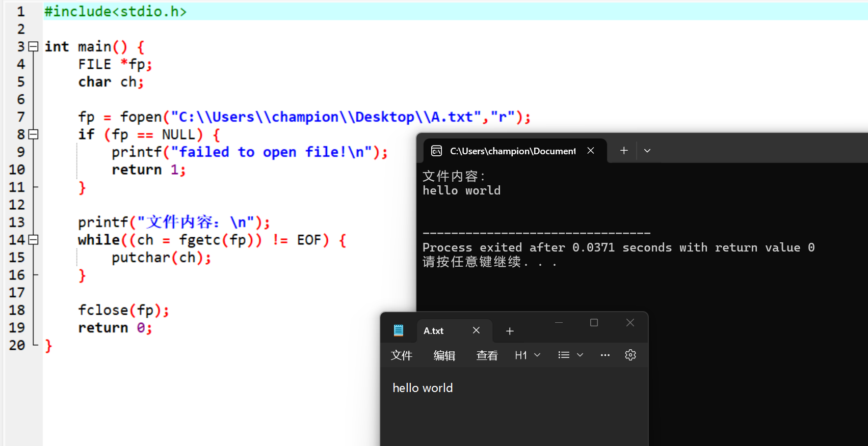This screenshot has width=868, height=446.
Task: Click the 'fclose(fp);' line
Action: pos(123,310)
